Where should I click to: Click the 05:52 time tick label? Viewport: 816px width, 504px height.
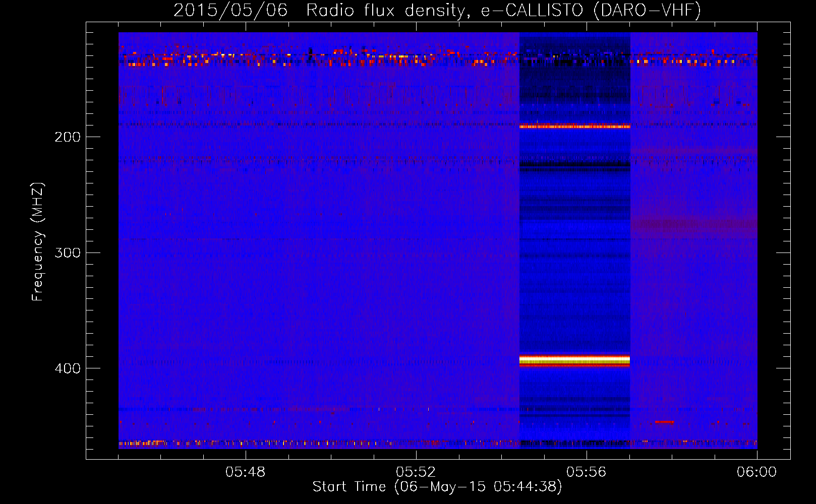point(416,472)
